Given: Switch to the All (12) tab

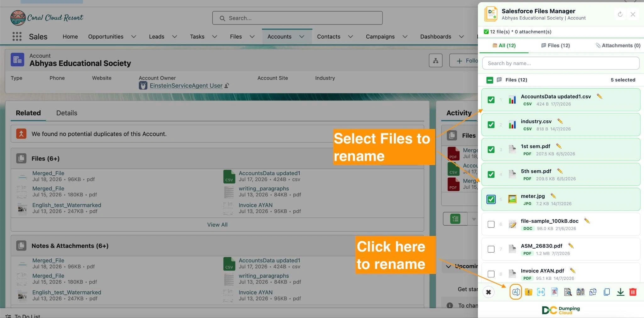Looking at the screenshot, I should 504,45.
